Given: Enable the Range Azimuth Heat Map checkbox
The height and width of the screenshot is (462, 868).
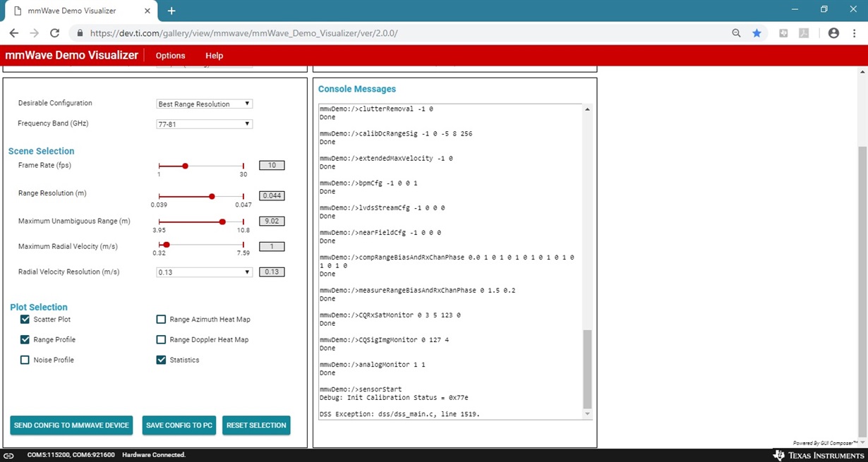Looking at the screenshot, I should point(161,320).
